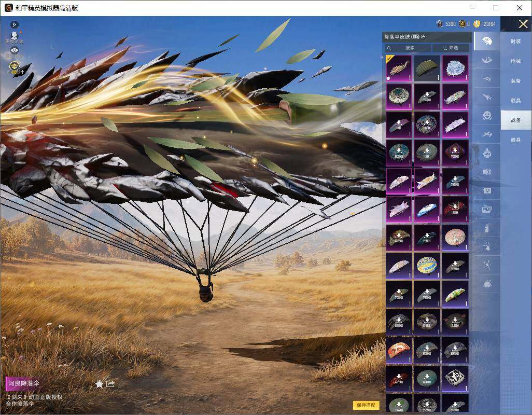Select the yellow blue striped round parachute
The image size is (532, 415).
pos(427,266)
